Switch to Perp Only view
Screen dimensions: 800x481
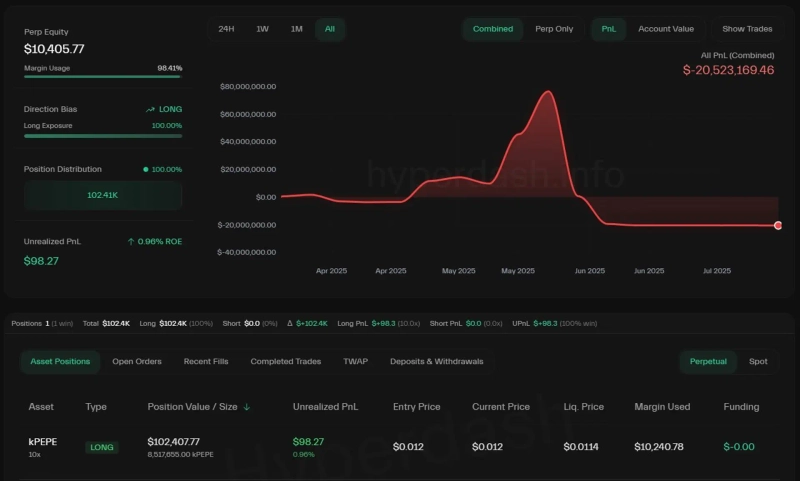554,29
